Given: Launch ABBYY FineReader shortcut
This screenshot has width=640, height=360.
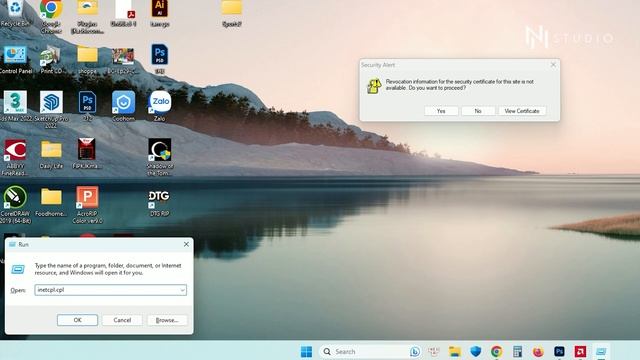Looking at the screenshot, I should point(15,157).
